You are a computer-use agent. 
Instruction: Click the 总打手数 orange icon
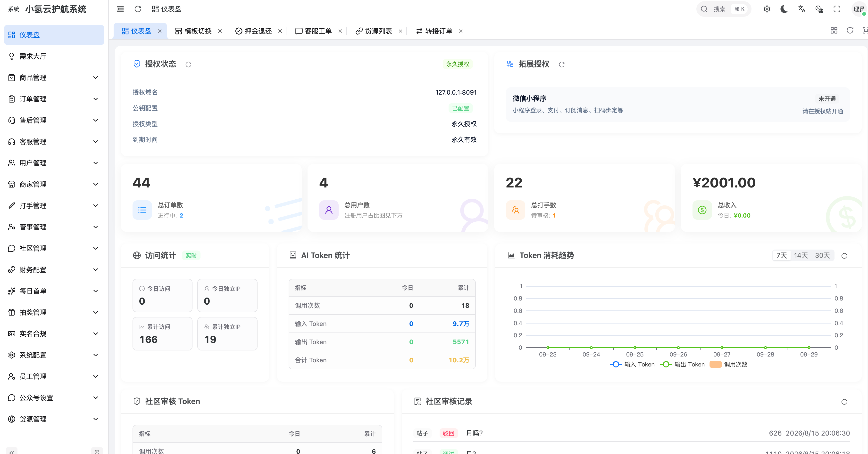tap(516, 210)
